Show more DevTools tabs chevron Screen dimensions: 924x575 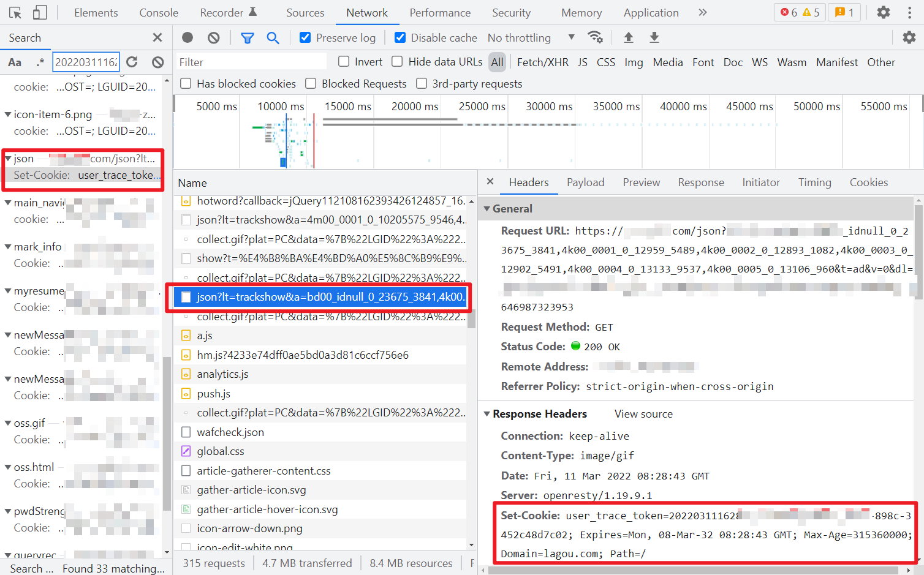coord(703,12)
